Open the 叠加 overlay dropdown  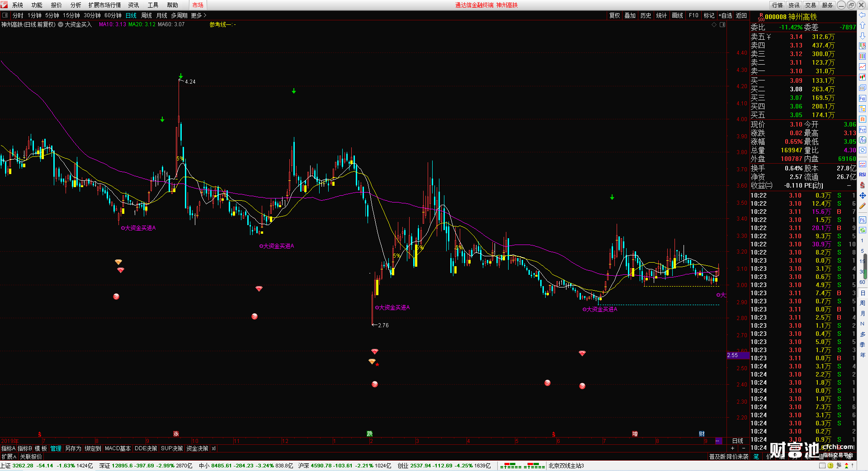tap(630, 15)
